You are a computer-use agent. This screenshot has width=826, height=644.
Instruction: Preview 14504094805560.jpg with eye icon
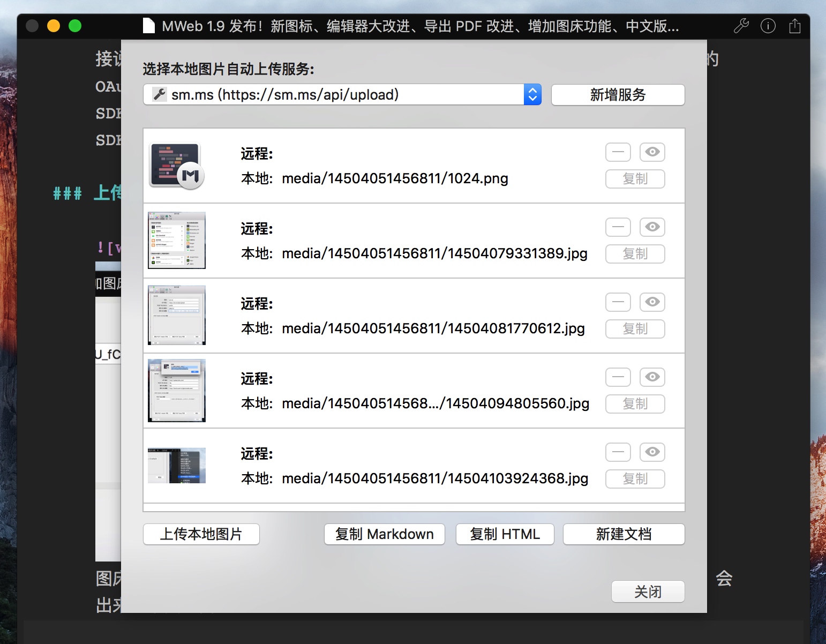(x=652, y=377)
